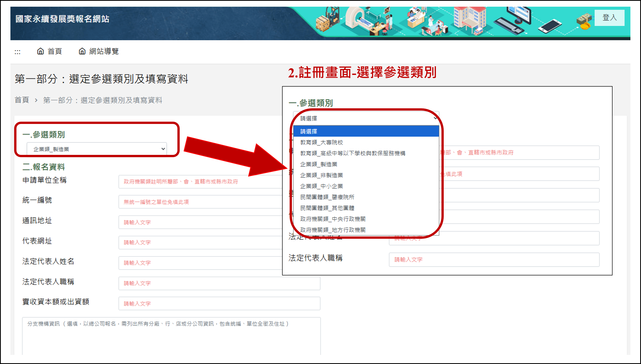This screenshot has height=364, width=641.
Task: Select the highlighted 請選擇 option
Action: pyautogui.click(x=366, y=131)
